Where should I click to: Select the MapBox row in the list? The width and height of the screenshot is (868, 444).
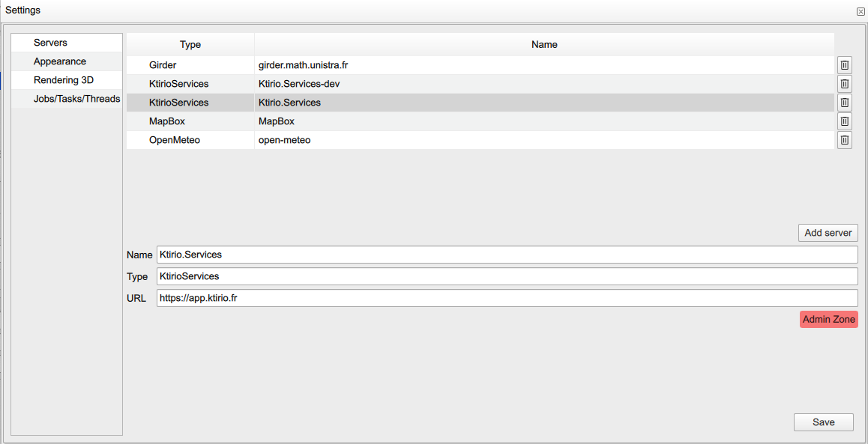[375, 121]
